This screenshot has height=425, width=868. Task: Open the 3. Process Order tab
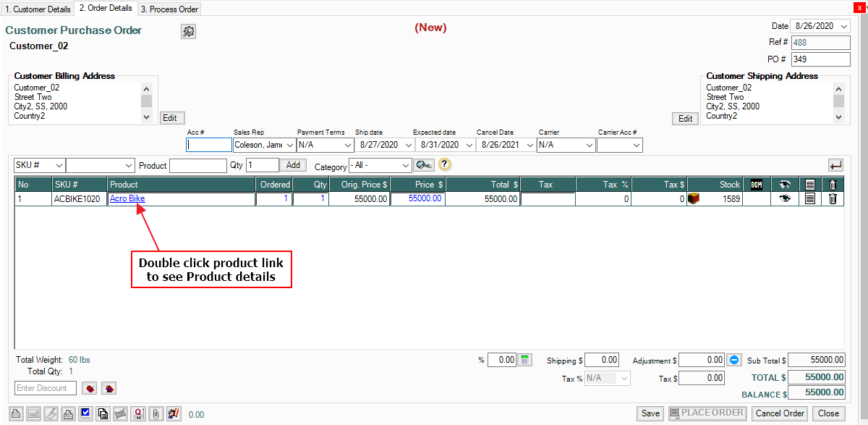[169, 9]
